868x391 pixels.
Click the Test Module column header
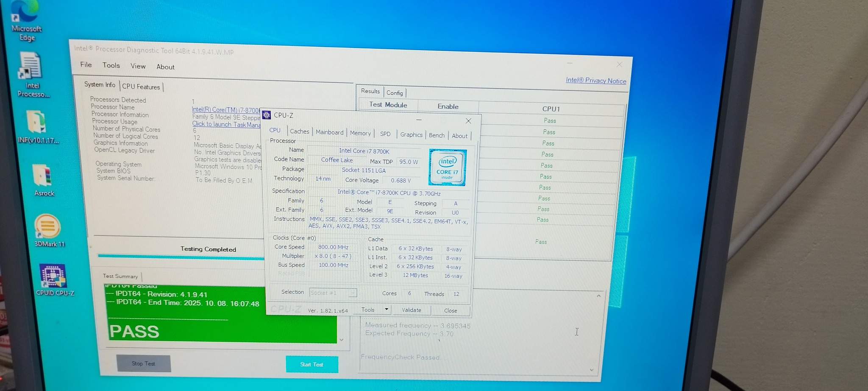click(388, 105)
